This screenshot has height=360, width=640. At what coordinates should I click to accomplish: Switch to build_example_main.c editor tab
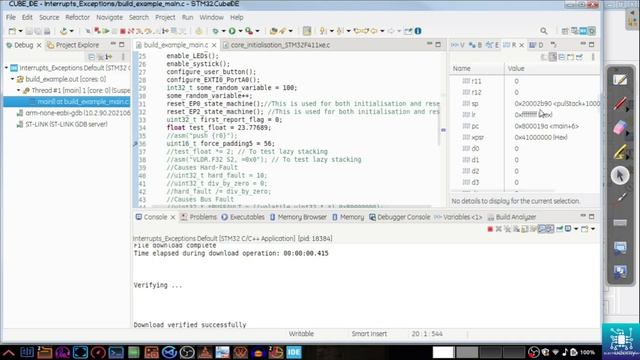tap(176, 45)
